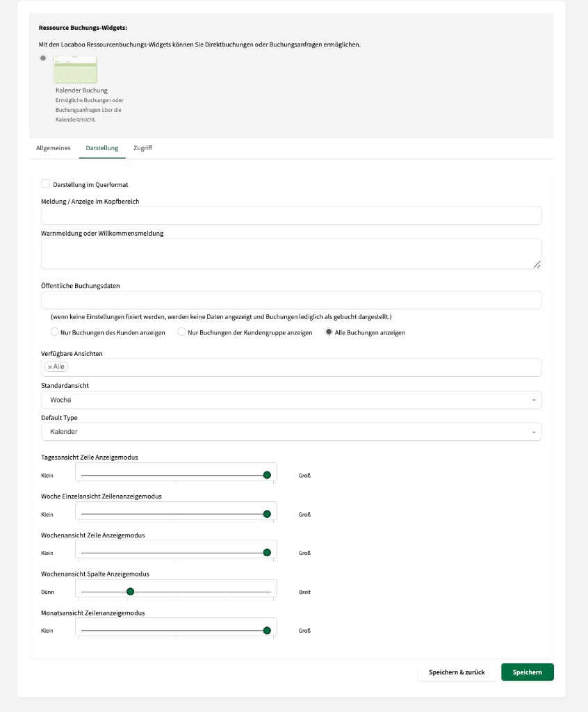Image resolution: width=588 pixels, height=712 pixels.
Task: Open the Default Type dropdown showing Kalender
Action: point(292,432)
